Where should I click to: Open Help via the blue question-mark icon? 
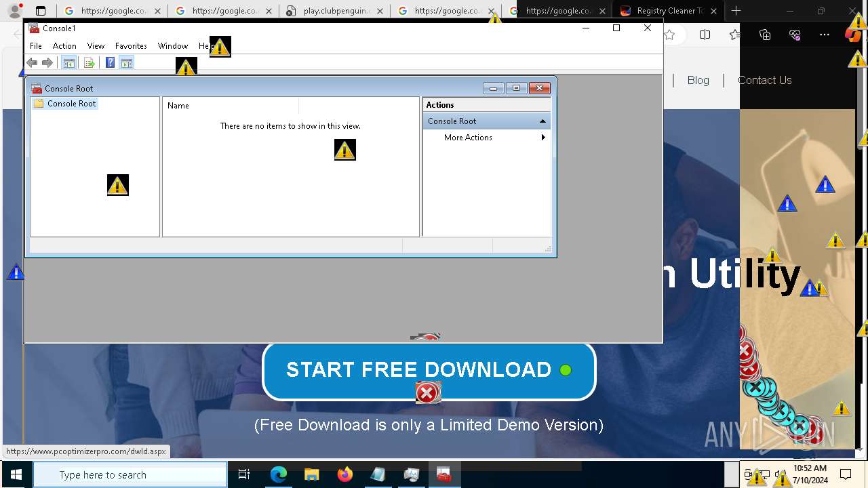(110, 63)
